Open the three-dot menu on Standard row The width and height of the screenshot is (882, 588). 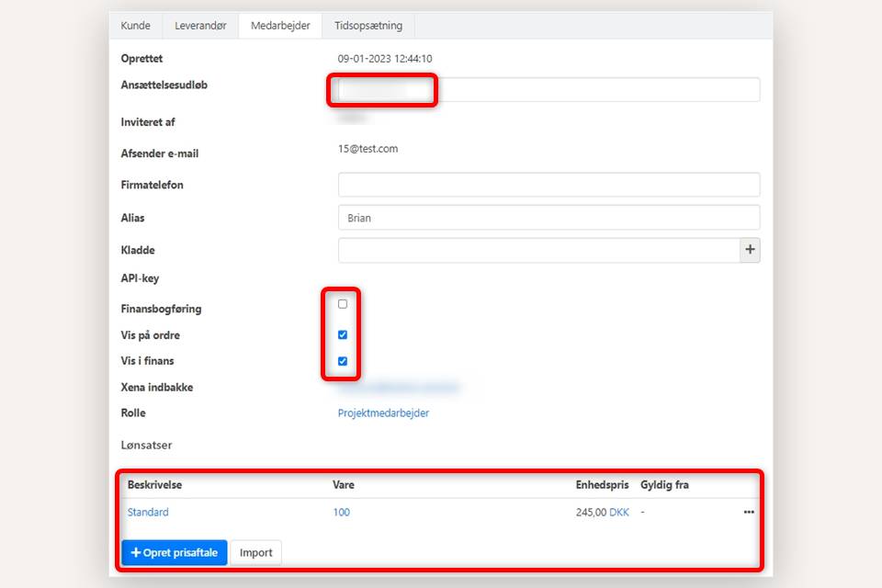tap(749, 513)
